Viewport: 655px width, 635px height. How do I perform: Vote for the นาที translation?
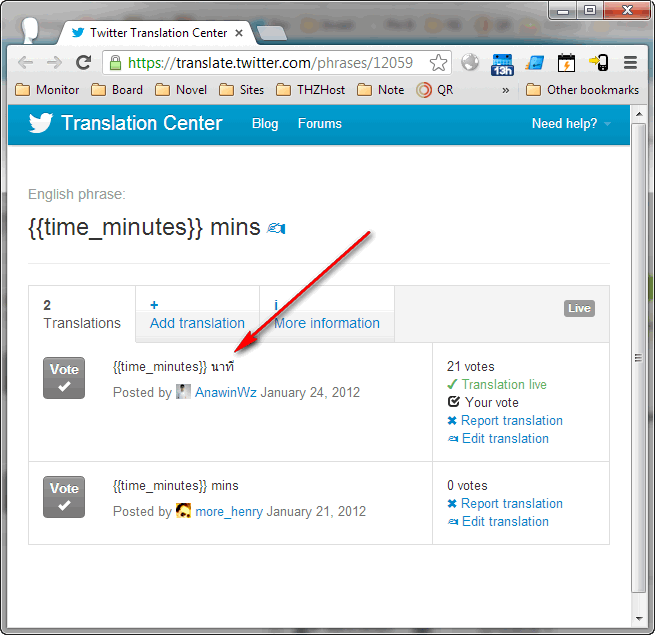click(x=64, y=378)
